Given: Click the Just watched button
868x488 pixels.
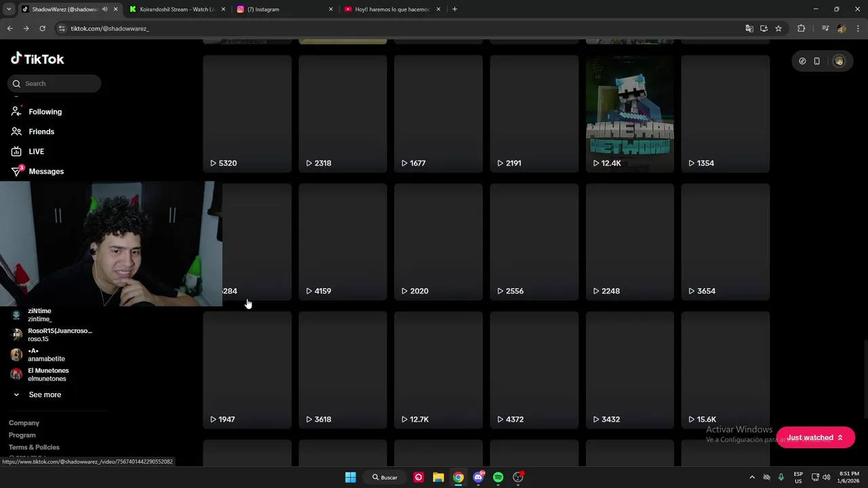Looking at the screenshot, I should 815,438.
